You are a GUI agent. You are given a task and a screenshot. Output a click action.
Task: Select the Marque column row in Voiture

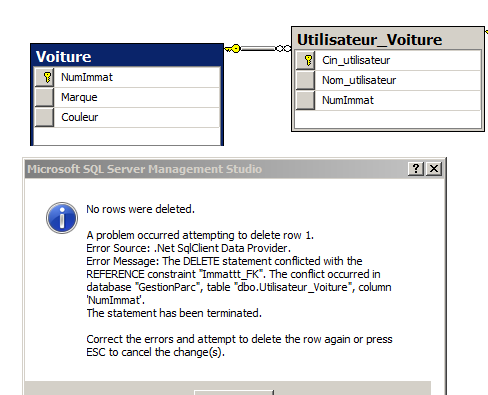(127, 97)
